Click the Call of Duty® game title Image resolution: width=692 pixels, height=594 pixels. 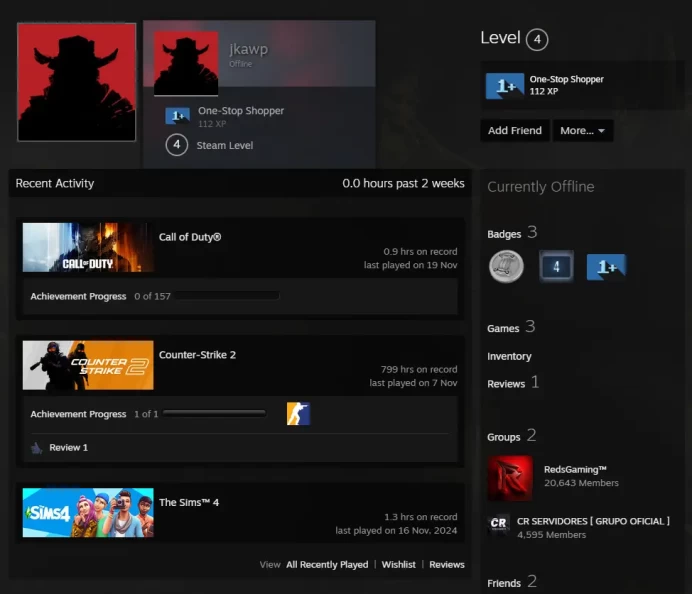pyautogui.click(x=190, y=237)
